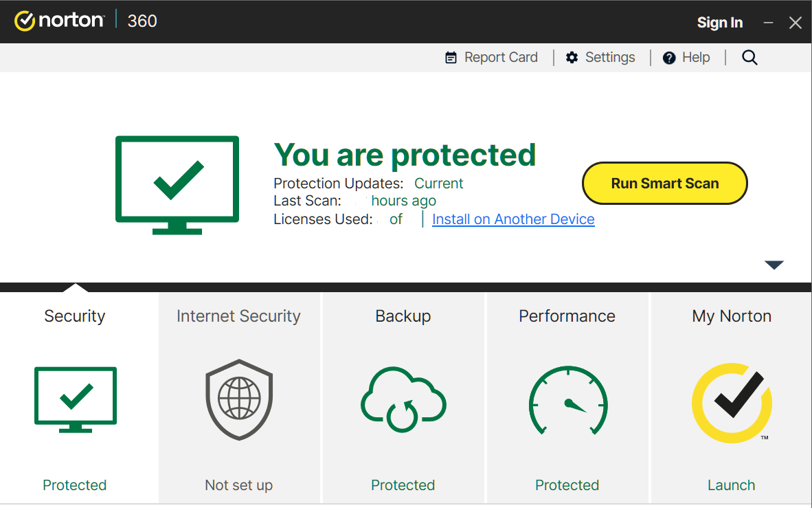812x508 pixels.
Task: Open the Help menu
Action: 686,58
